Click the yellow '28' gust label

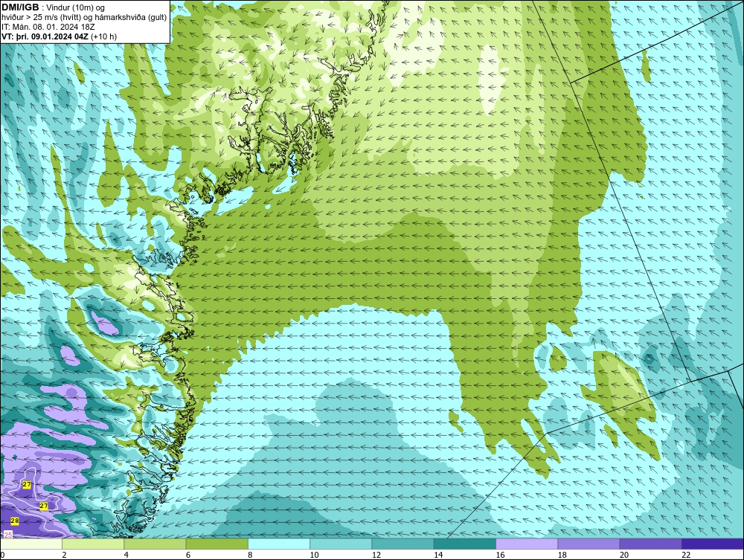click(15, 521)
